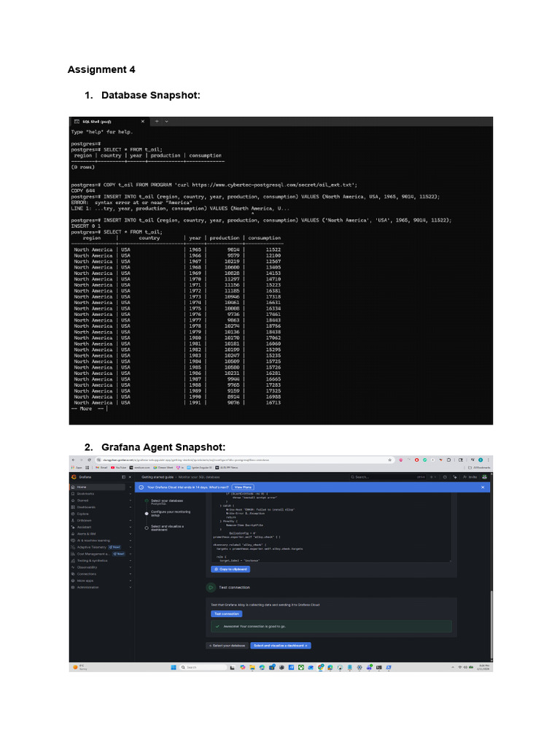The width and height of the screenshot is (560, 747).
Task: Click the Alerts & IRM bell icon
Action: click(x=73, y=533)
